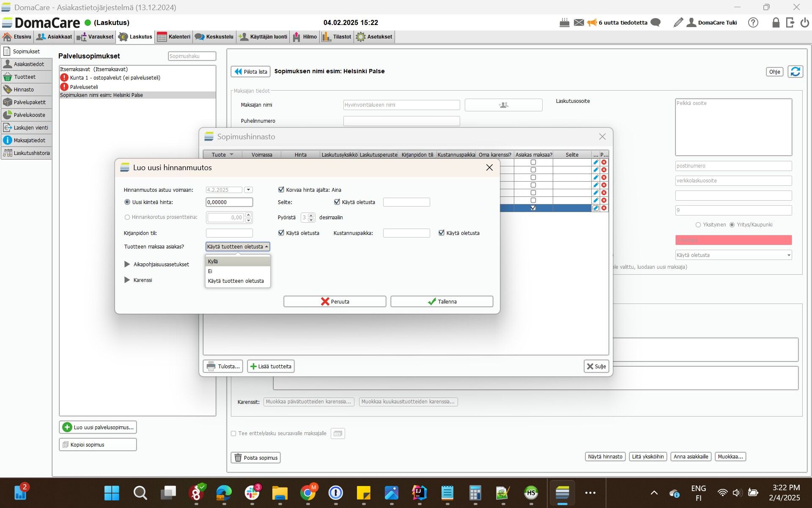Click the megaphone announcements icon

coord(592,22)
